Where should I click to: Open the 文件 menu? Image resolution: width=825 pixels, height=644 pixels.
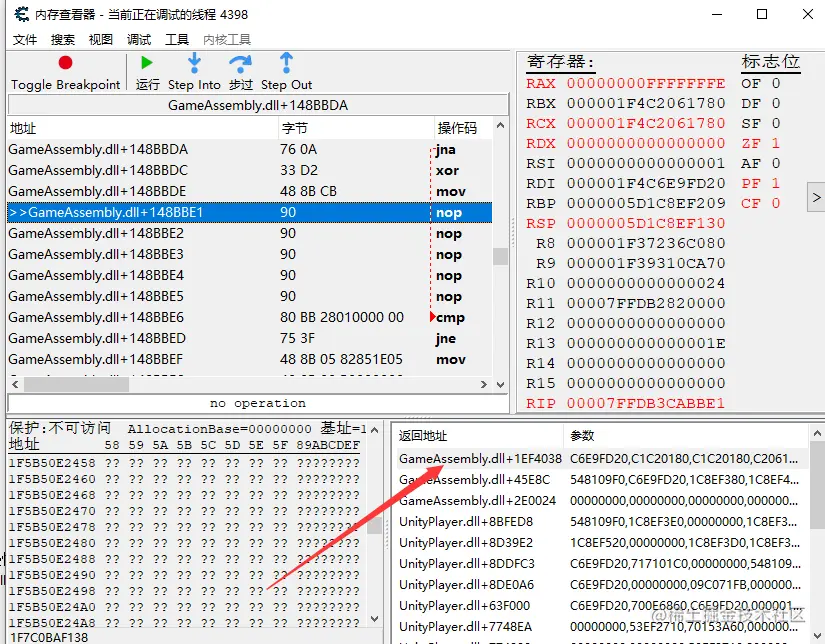point(25,39)
